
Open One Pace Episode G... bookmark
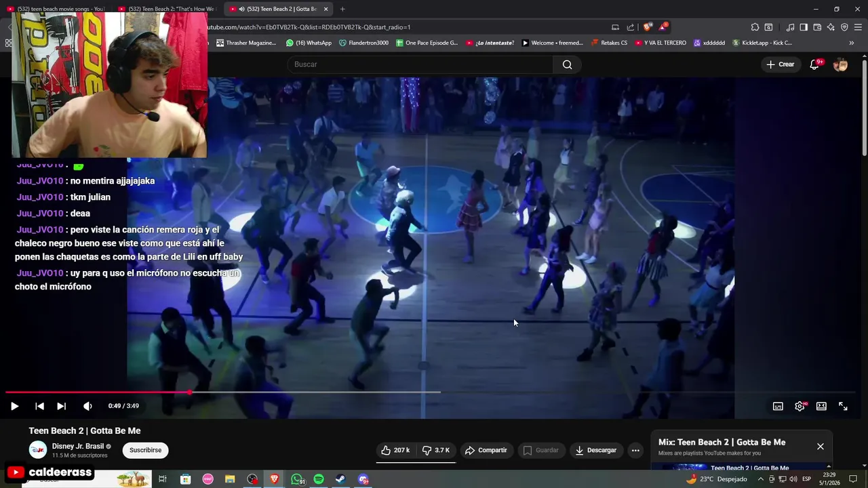pyautogui.click(x=427, y=43)
